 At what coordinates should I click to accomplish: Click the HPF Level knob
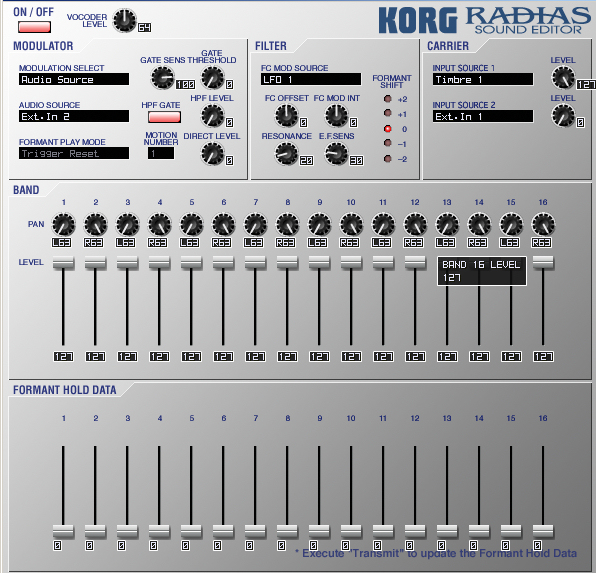212,116
